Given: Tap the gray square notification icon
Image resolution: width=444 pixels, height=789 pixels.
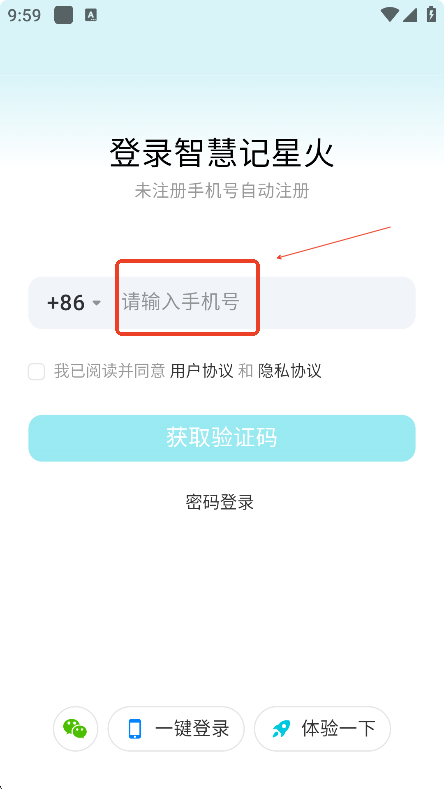Looking at the screenshot, I should 64,15.
